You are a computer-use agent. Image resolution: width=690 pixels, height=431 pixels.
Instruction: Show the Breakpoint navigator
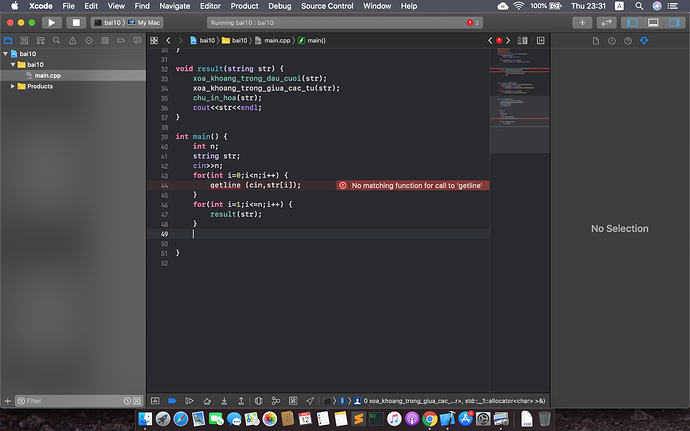coord(121,41)
